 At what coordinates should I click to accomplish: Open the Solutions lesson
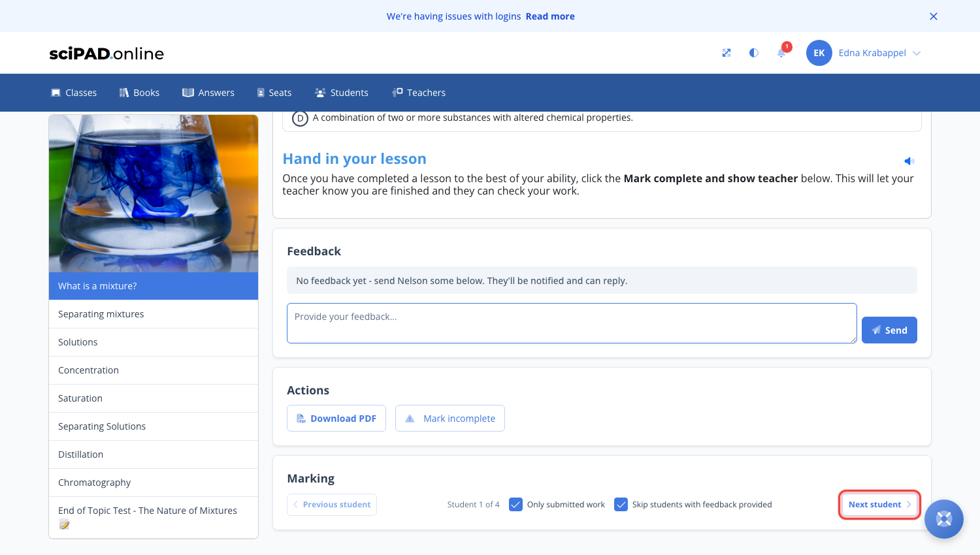tap(154, 342)
